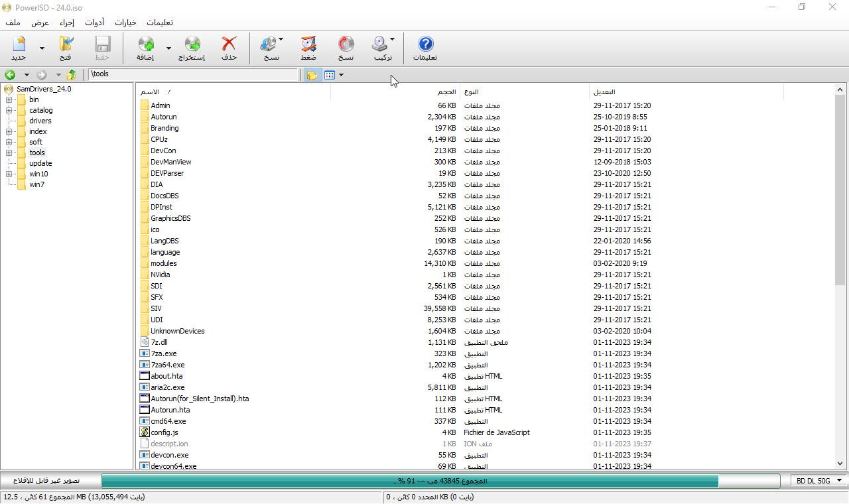
Task: Open the dropdown arrow next to إضافة
Action: tap(168, 48)
